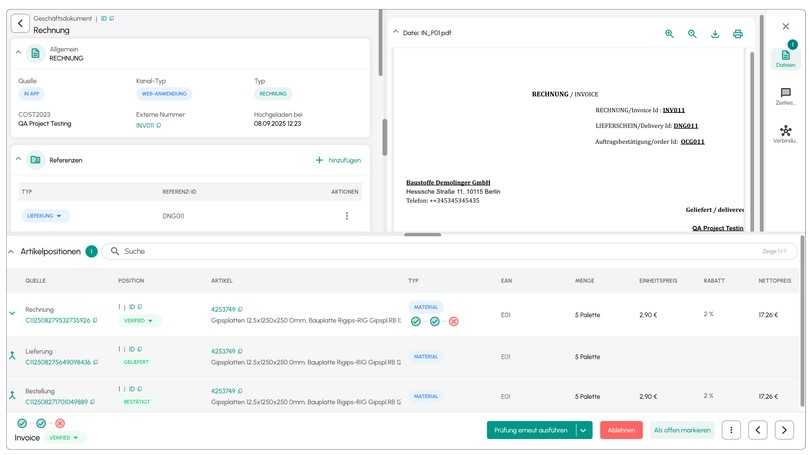This screenshot has height=455, width=809.
Task: Go to the next document arrow
Action: click(785, 429)
